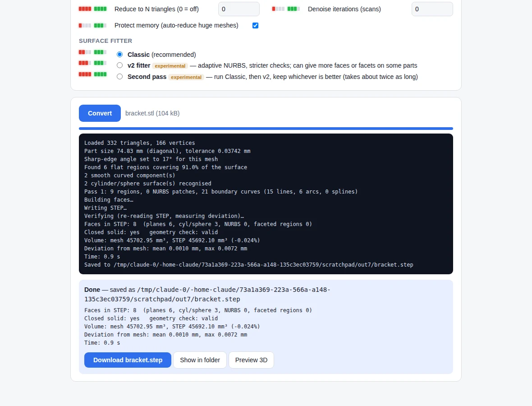Image resolution: width=532 pixels, height=406 pixels.
Task: Click the Reduce to N triangles input field
Action: coord(239,9)
